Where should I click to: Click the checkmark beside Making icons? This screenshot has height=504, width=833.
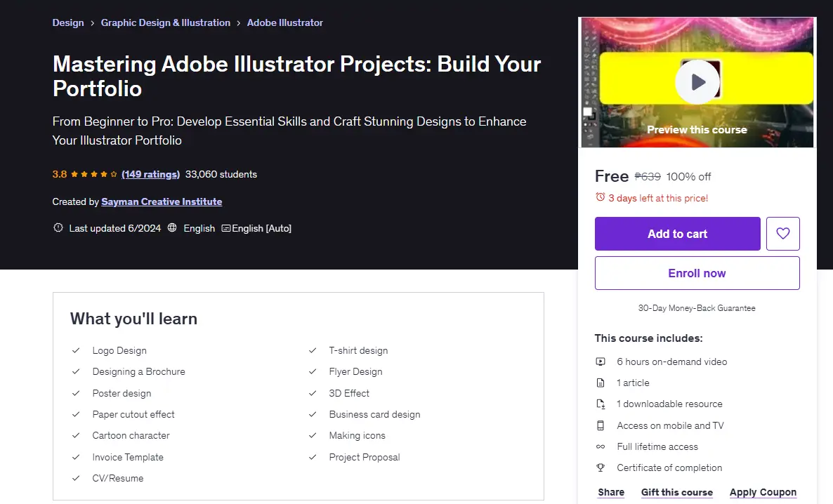tap(313, 435)
